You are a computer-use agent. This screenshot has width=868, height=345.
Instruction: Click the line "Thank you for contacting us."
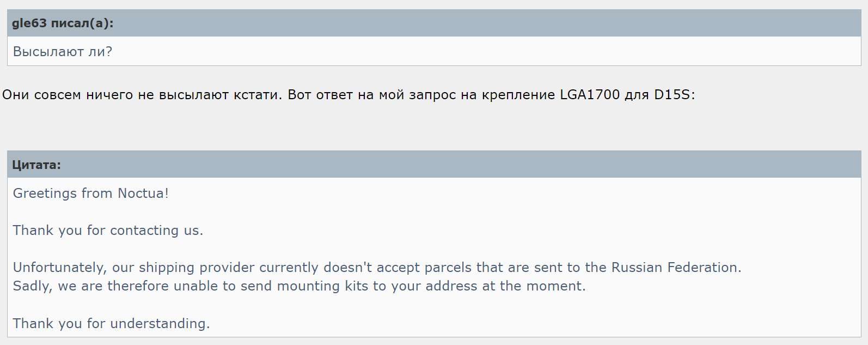[108, 231]
